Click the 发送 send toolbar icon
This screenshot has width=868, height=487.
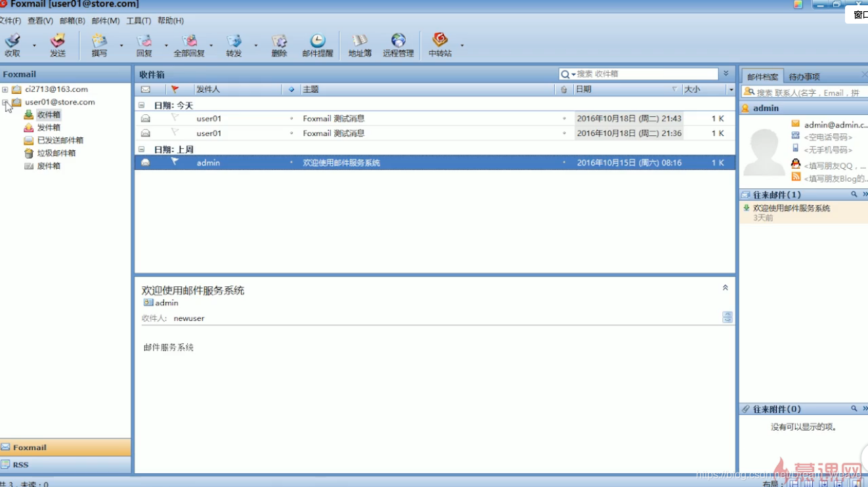58,45
